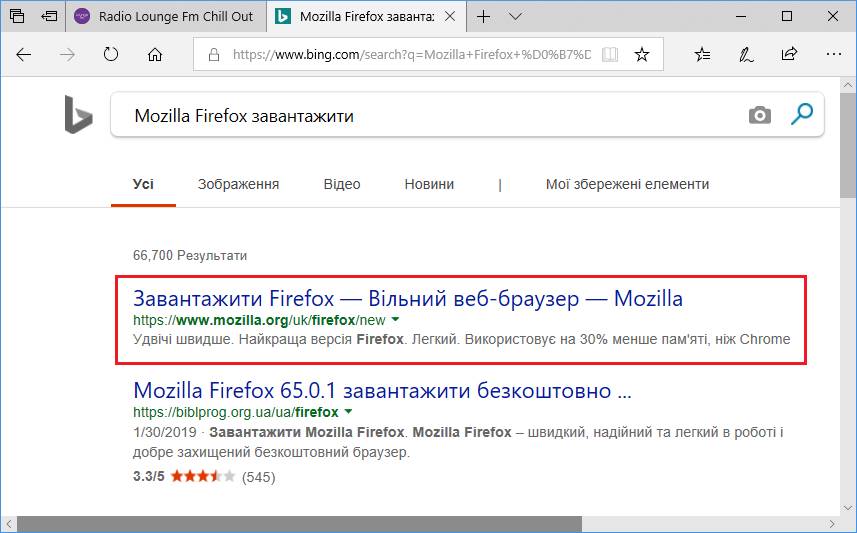The image size is (857, 533).
Task: Click the scroll right arrow
Action: (831, 524)
